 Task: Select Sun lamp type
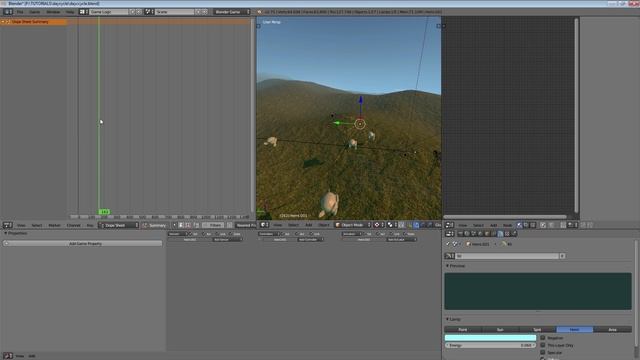tap(500, 329)
